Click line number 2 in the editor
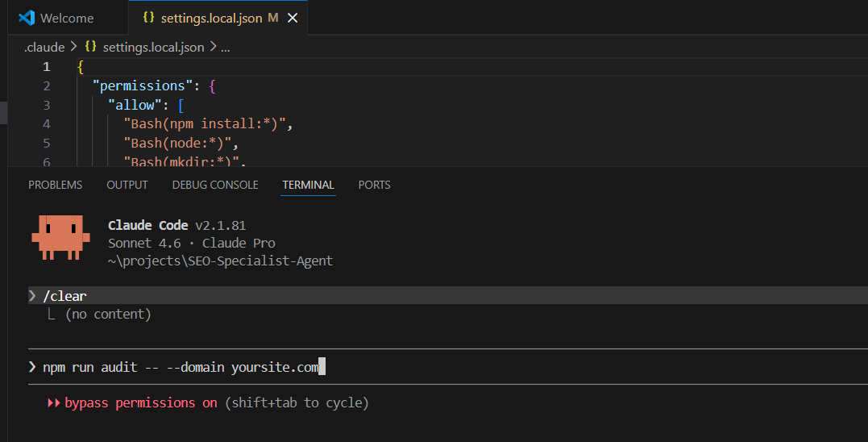The height and width of the screenshot is (442, 868). coord(47,86)
